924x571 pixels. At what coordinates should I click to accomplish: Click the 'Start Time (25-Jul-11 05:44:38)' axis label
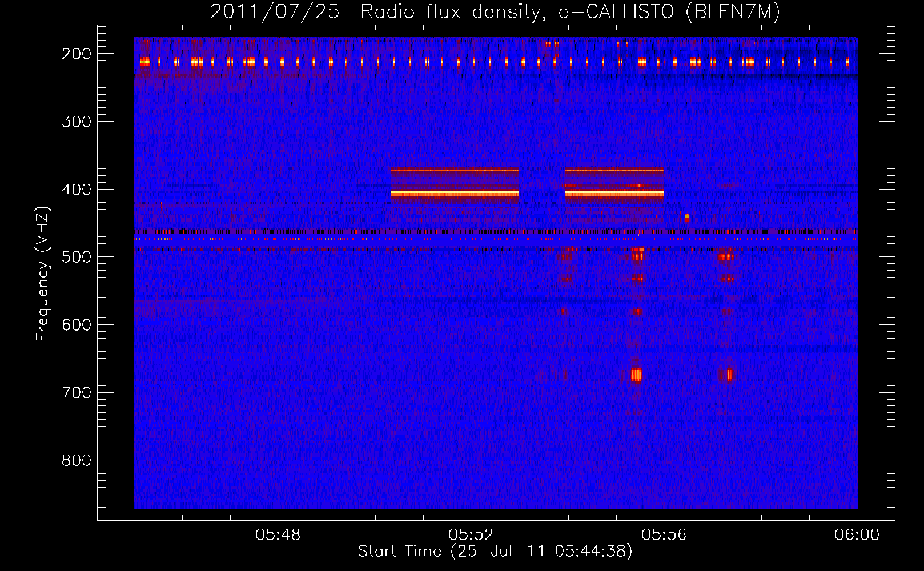[x=495, y=552]
